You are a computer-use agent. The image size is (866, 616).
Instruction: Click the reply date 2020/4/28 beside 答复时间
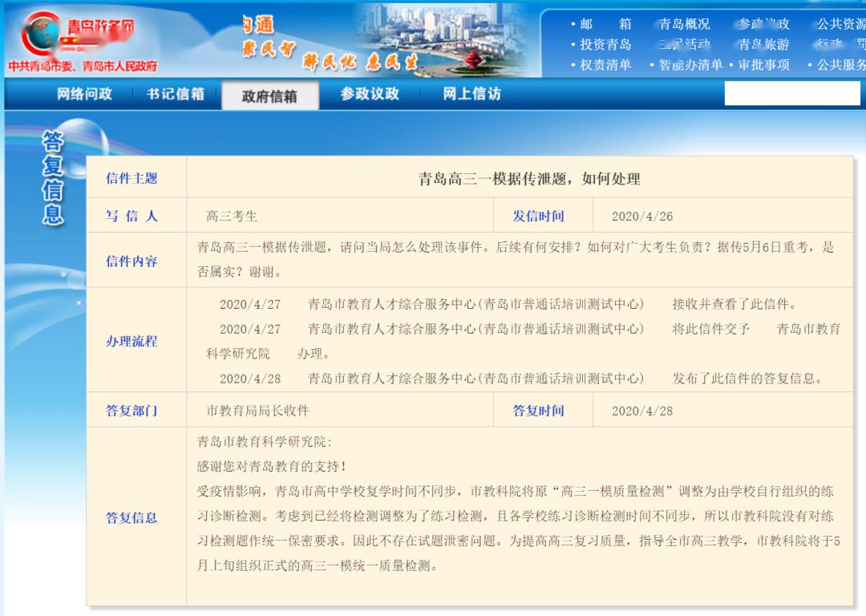pyautogui.click(x=641, y=411)
